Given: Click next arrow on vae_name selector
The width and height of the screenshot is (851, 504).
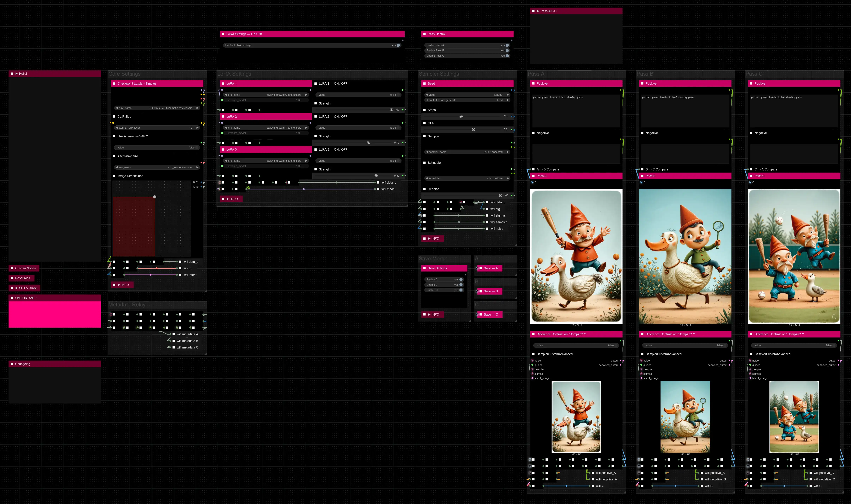Looking at the screenshot, I should [x=198, y=167].
